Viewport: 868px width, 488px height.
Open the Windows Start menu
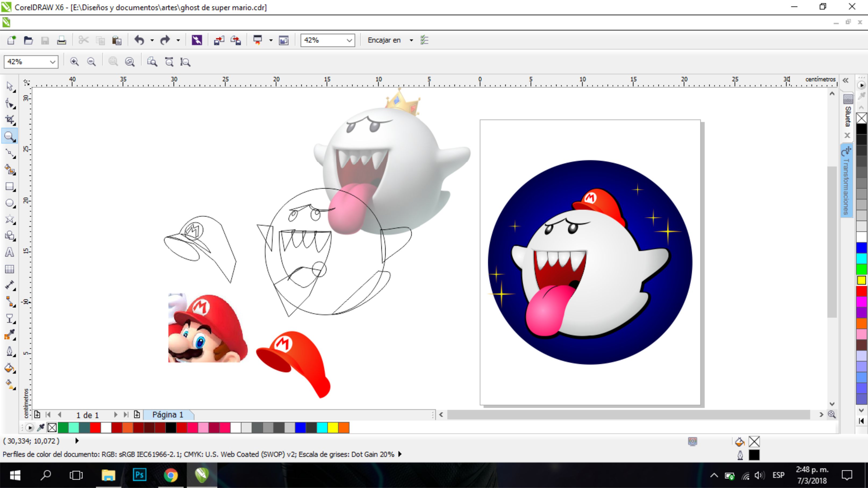(15, 475)
